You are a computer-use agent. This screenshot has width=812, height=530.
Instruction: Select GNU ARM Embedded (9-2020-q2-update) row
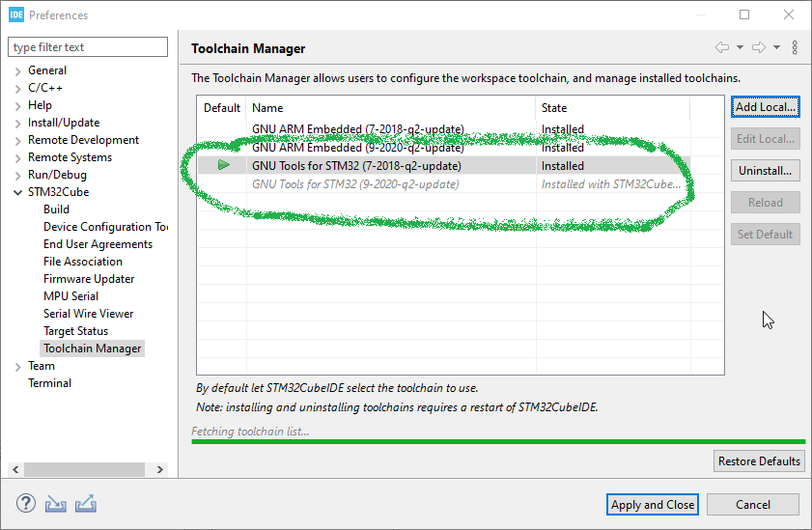444,148
